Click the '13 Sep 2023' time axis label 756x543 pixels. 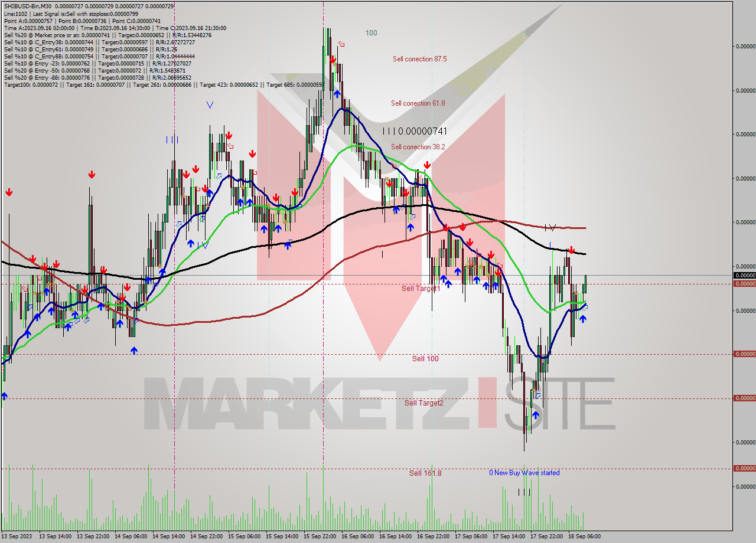[17, 537]
